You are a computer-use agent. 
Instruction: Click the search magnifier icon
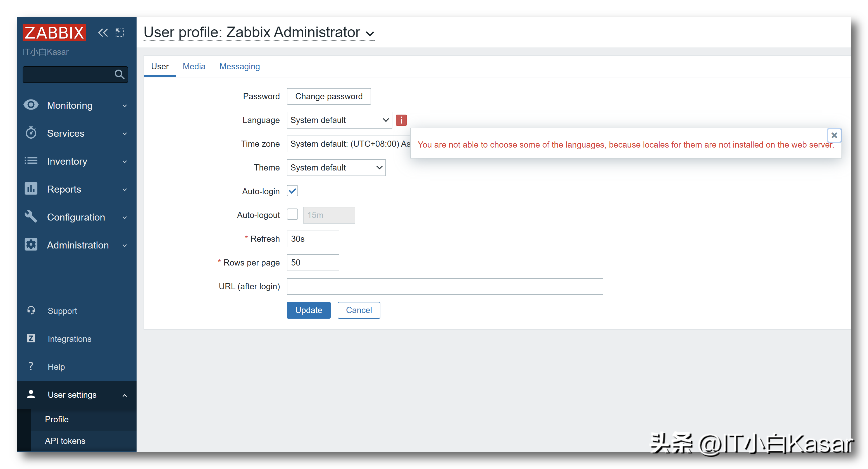119,74
